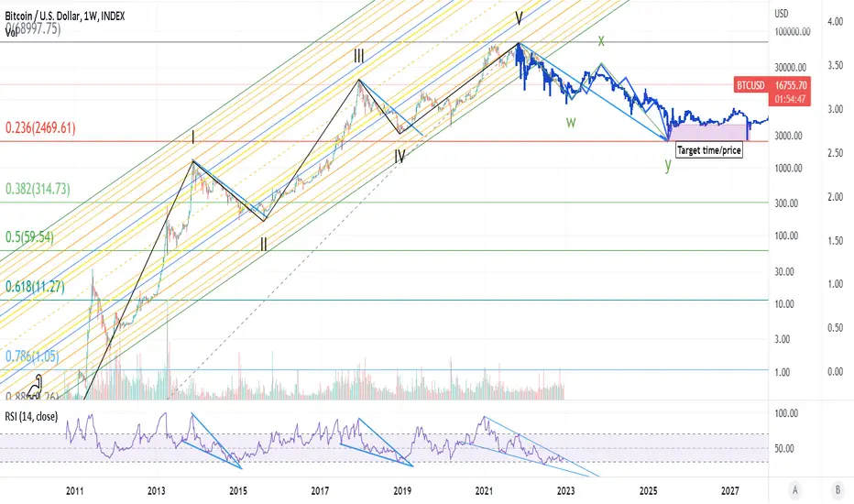Click the 3.50 value on the secondary scale
The image size is (854, 504).
click(x=836, y=65)
